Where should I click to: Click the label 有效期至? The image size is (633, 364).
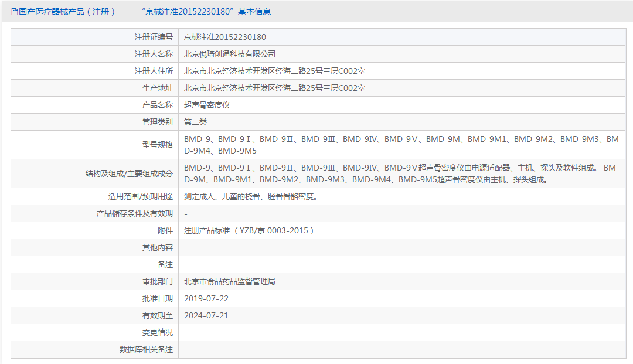click(x=158, y=315)
